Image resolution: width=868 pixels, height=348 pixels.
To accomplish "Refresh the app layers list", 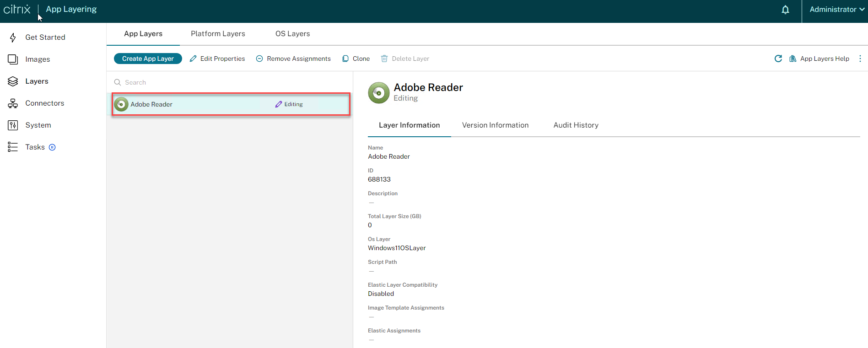I will pyautogui.click(x=778, y=59).
